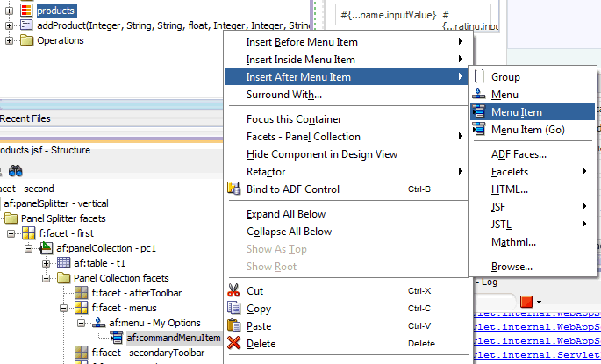The width and height of the screenshot is (601, 364).
Task: Open the Facelets submenu
Action: pos(533,172)
